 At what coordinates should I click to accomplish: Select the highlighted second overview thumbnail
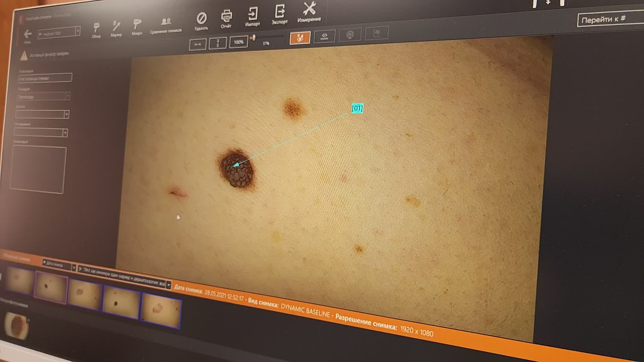click(51, 287)
